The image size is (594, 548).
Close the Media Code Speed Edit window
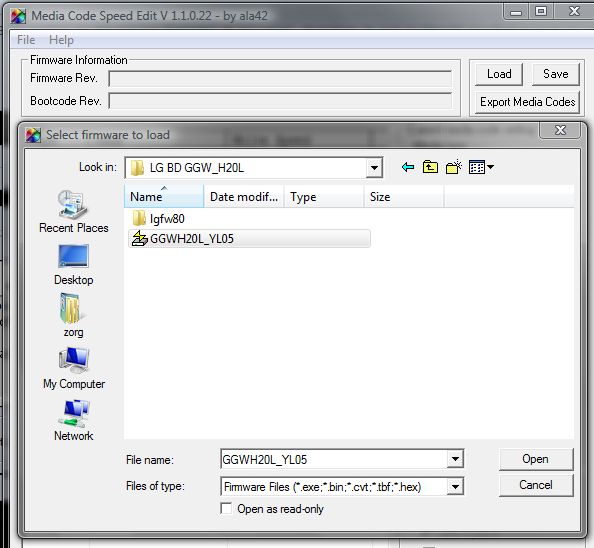574,12
